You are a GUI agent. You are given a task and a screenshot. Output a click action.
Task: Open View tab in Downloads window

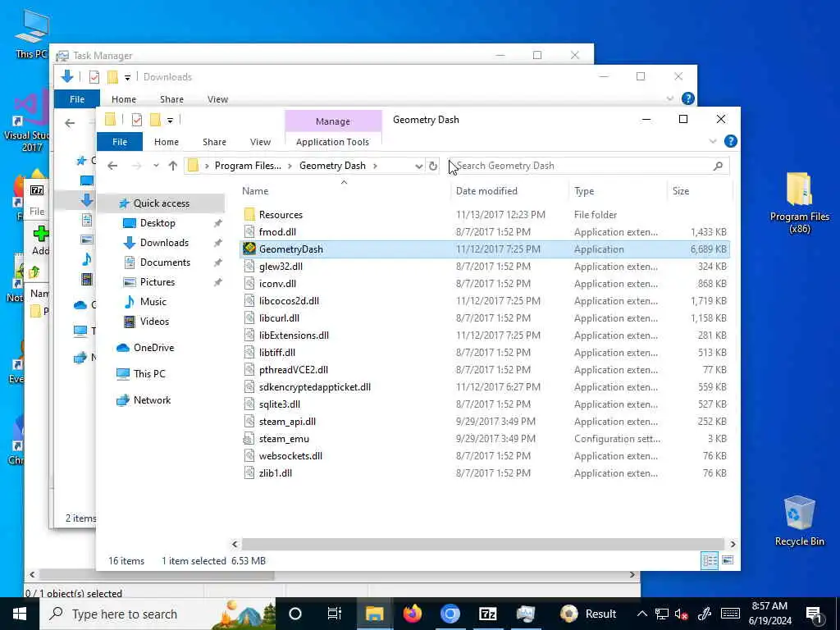[x=217, y=99]
